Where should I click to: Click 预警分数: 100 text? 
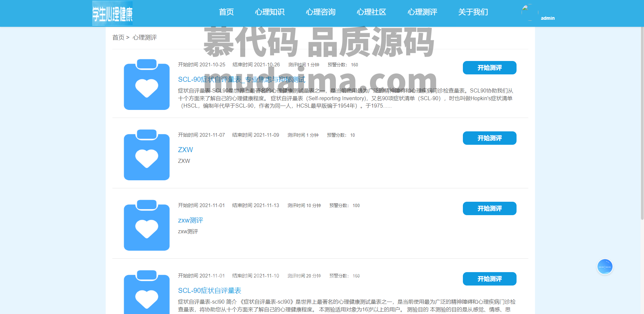pos(344,205)
